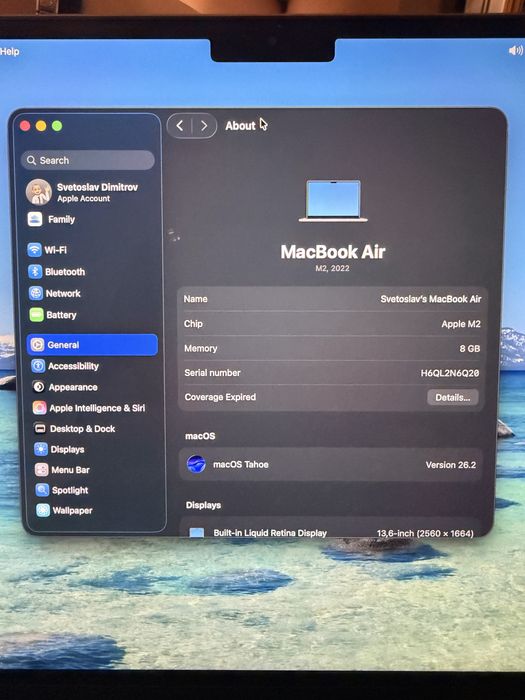Click the 13,6-inch (2560 × 1664) resolution text
Screen dimensions: 525x700
click(425, 533)
